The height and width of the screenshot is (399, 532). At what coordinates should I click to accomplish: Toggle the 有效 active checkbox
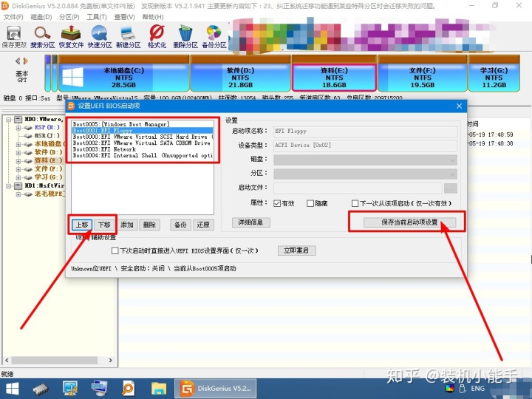277,203
